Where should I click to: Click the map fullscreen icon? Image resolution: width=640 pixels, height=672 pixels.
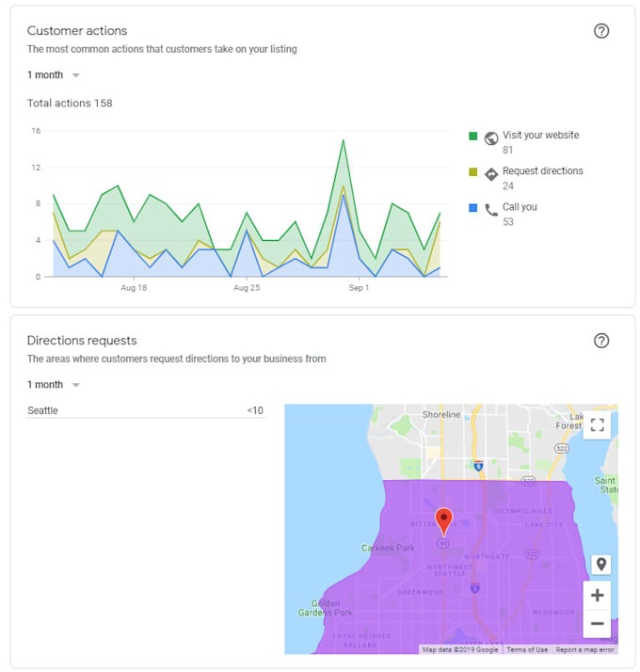click(597, 424)
